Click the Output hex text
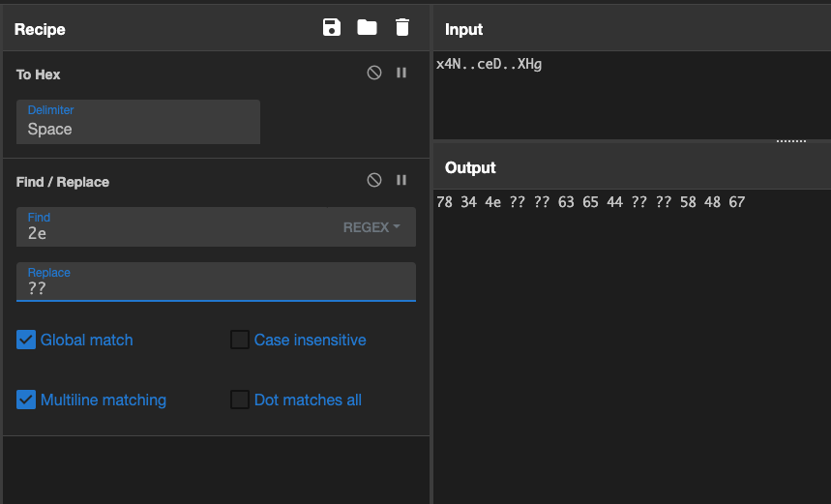 (x=590, y=202)
